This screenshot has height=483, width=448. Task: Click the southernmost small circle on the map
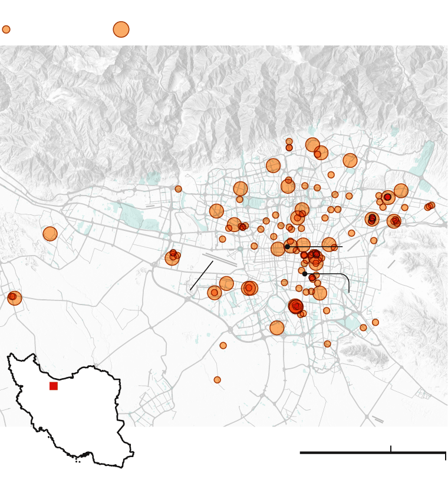[218, 380]
